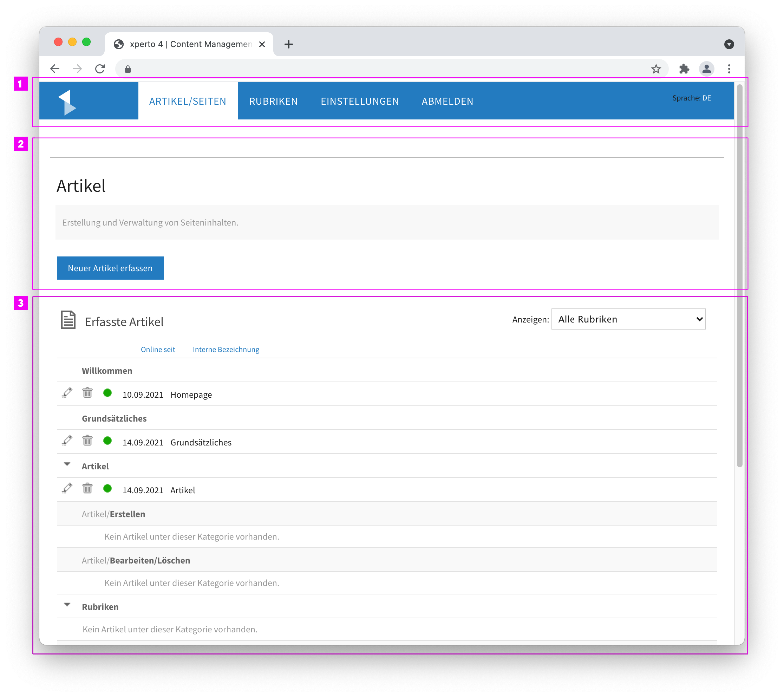784x697 pixels.
Task: Click trash icon for Grundsätzliches article
Action: coord(87,441)
